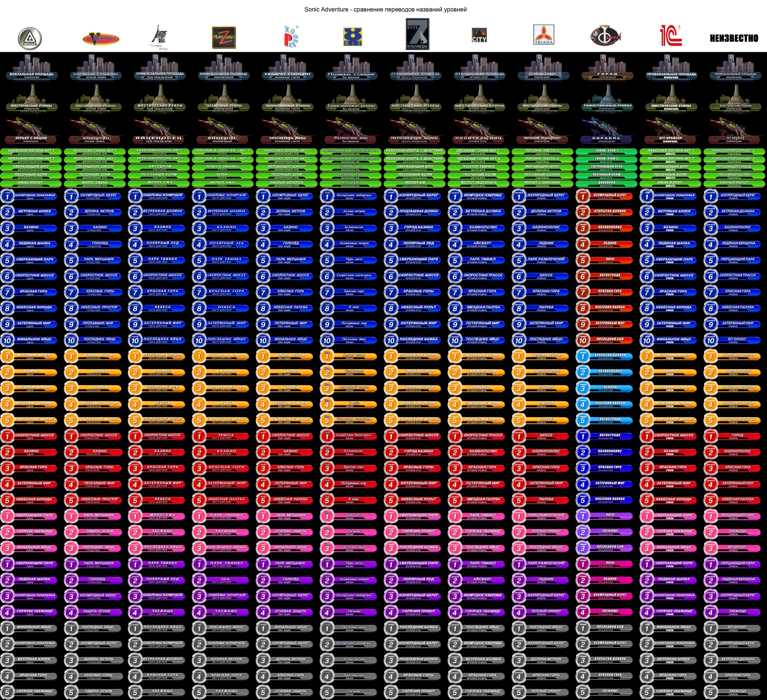
Task: Click the Kudos publisher logo
Action: [30, 39]
